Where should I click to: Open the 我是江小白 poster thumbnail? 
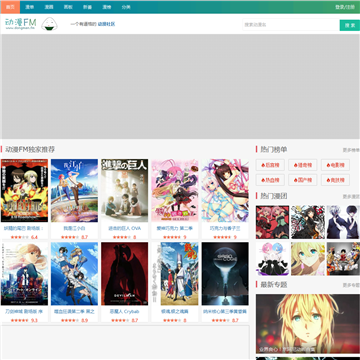coord(74,190)
